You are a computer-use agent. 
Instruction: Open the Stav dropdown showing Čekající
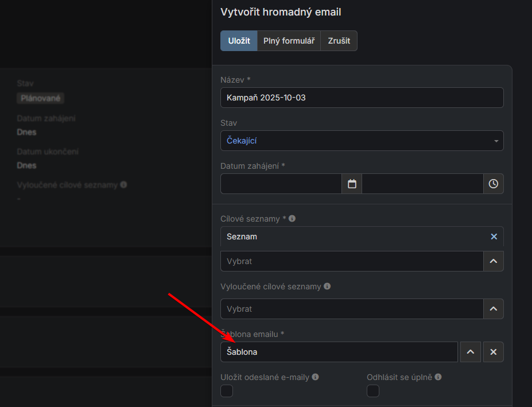[x=362, y=141]
